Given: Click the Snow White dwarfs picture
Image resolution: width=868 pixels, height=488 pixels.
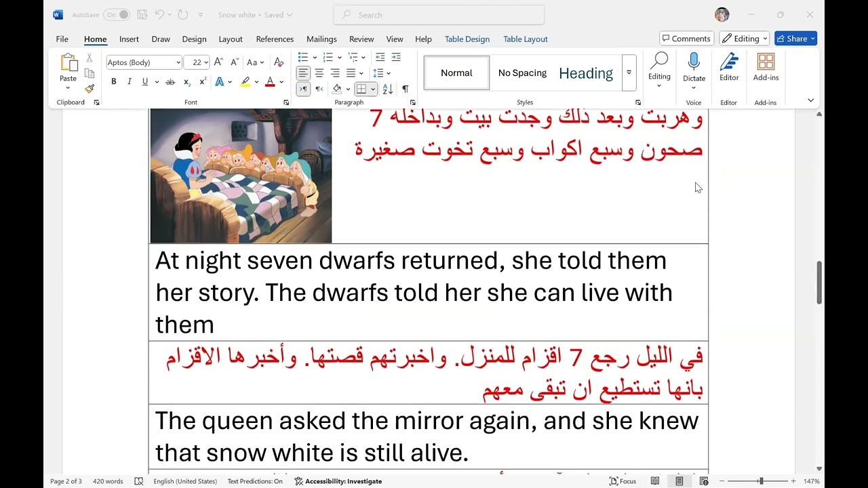Looking at the screenshot, I should coord(241,176).
